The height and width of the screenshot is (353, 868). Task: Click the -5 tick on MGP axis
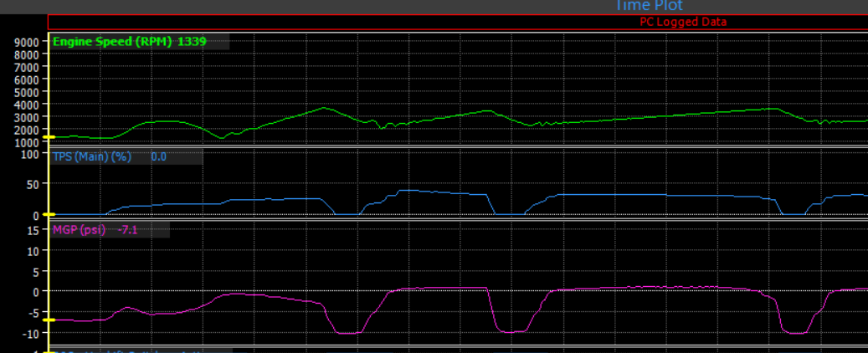pos(33,313)
